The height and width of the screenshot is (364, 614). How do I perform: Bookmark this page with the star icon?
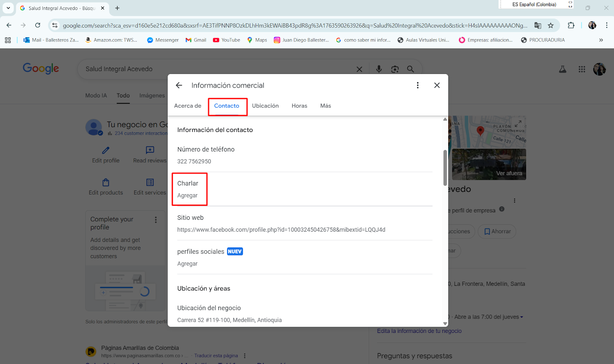(551, 25)
